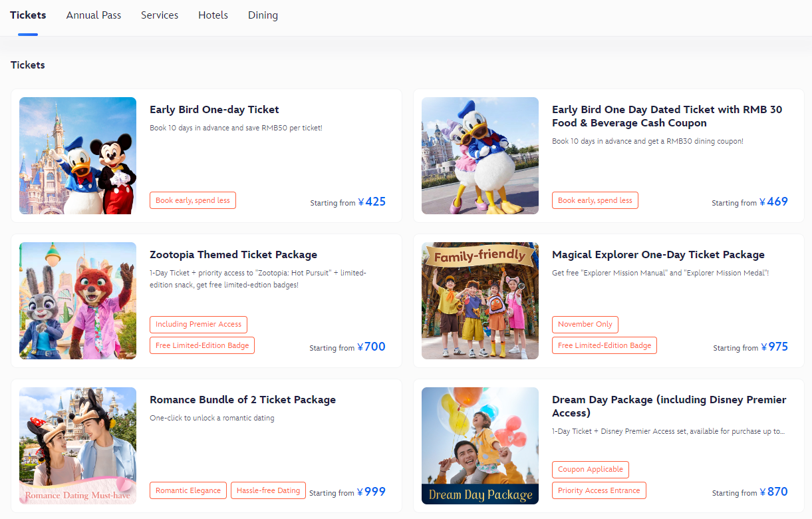This screenshot has height=519, width=812.
Task: Open the Zootopia Judy and Nick image
Action: click(x=78, y=301)
